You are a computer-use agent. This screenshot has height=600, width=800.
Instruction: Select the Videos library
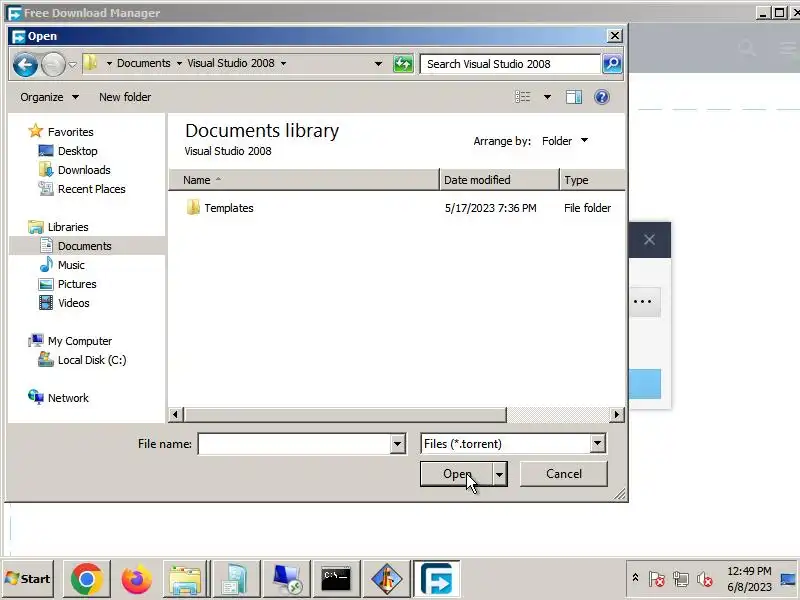coord(73,303)
